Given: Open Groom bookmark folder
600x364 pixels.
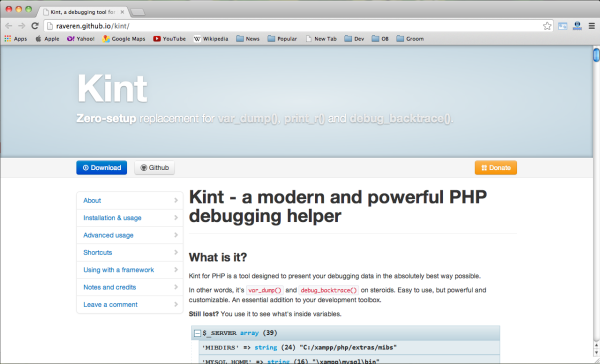Looking at the screenshot, I should (x=410, y=39).
